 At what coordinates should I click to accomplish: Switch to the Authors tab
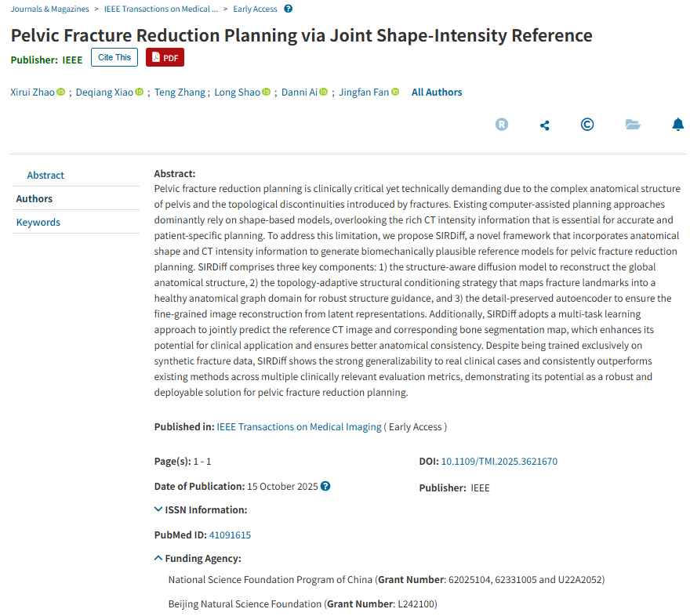(x=34, y=199)
